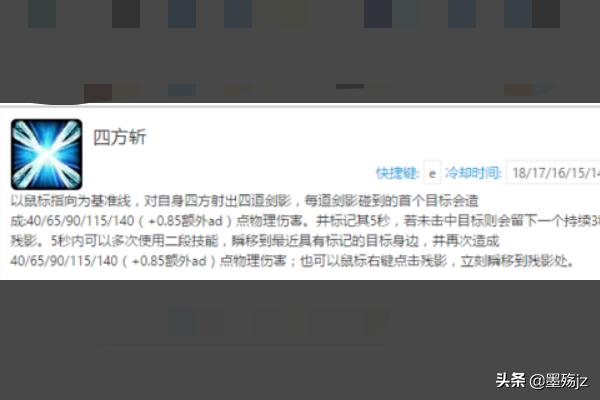Click the short dark bar in the second dimmed row

tap(350, 87)
